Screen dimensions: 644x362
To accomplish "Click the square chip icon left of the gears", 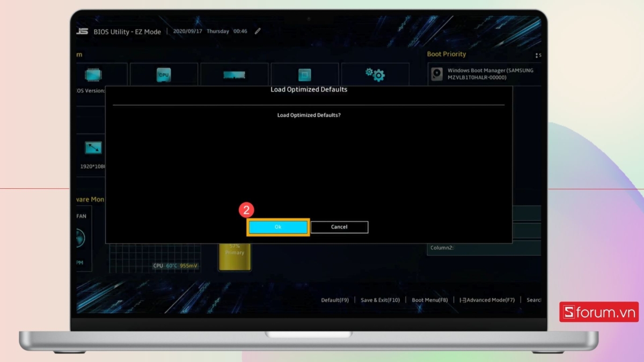I will point(305,75).
